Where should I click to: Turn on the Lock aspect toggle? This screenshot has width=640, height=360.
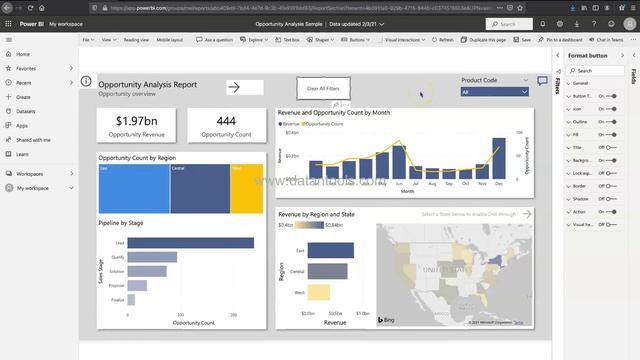611,173
